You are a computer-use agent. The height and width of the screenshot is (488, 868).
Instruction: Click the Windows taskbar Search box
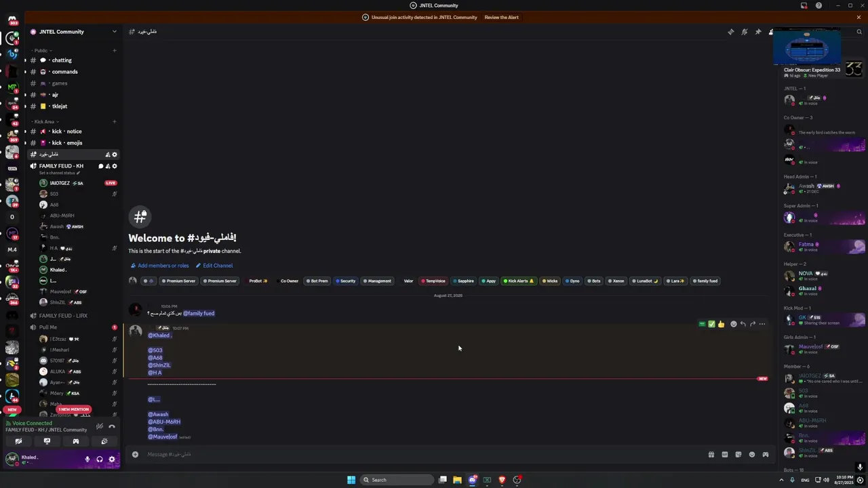tap(397, 480)
